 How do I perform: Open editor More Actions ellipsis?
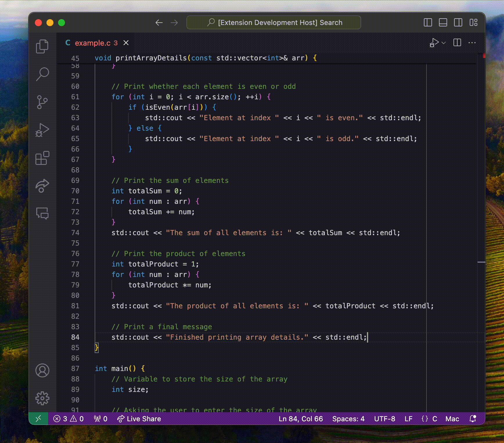tap(472, 43)
